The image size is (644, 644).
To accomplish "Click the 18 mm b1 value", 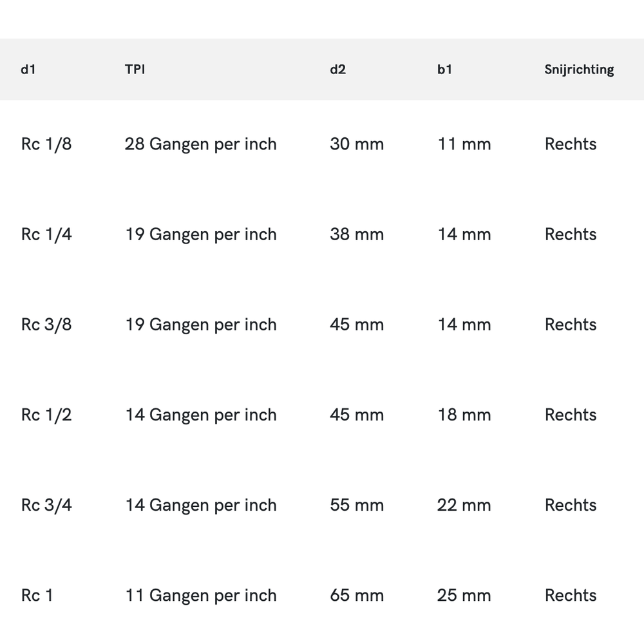I will click(464, 415).
